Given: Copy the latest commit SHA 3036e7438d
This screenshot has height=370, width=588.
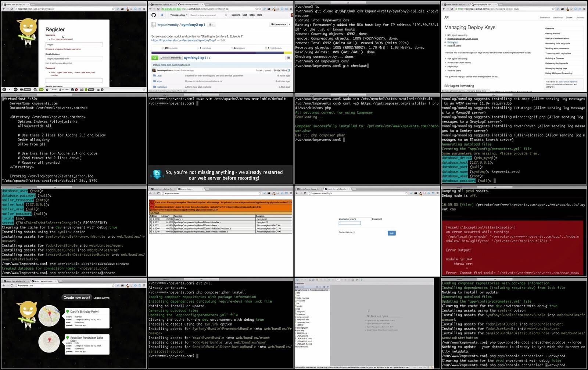Looking at the screenshot, I should pyautogui.click(x=289, y=70).
